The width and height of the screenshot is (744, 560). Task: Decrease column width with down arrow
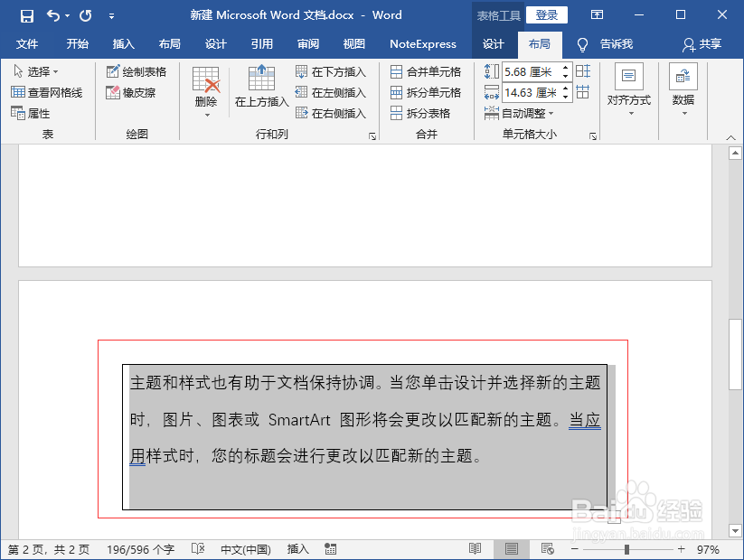click(566, 97)
